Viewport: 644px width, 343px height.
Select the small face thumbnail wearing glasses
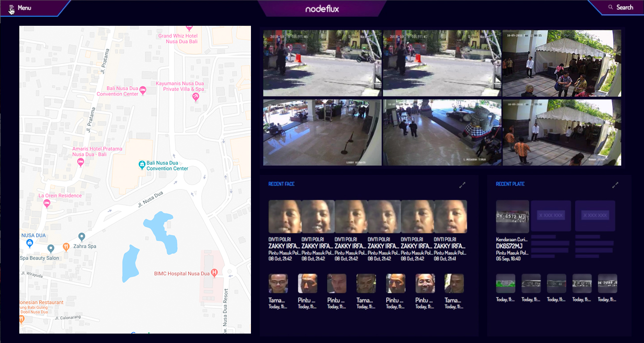(278, 284)
